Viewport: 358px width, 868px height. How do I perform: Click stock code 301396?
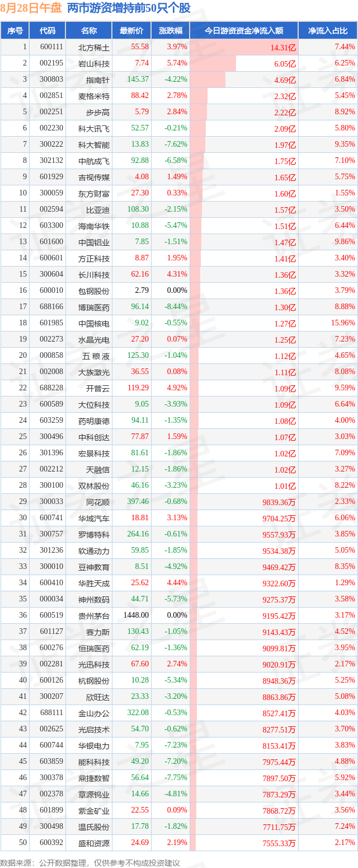pos(51,453)
